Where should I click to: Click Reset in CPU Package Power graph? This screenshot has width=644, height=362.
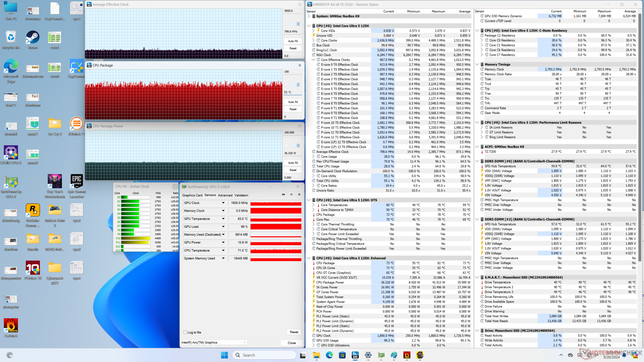[293, 170]
